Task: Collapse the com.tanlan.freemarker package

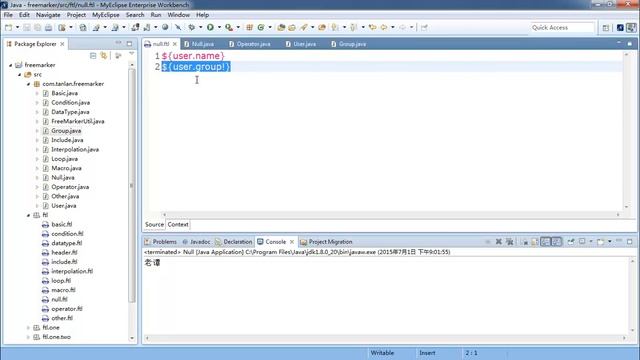Action: (29, 84)
